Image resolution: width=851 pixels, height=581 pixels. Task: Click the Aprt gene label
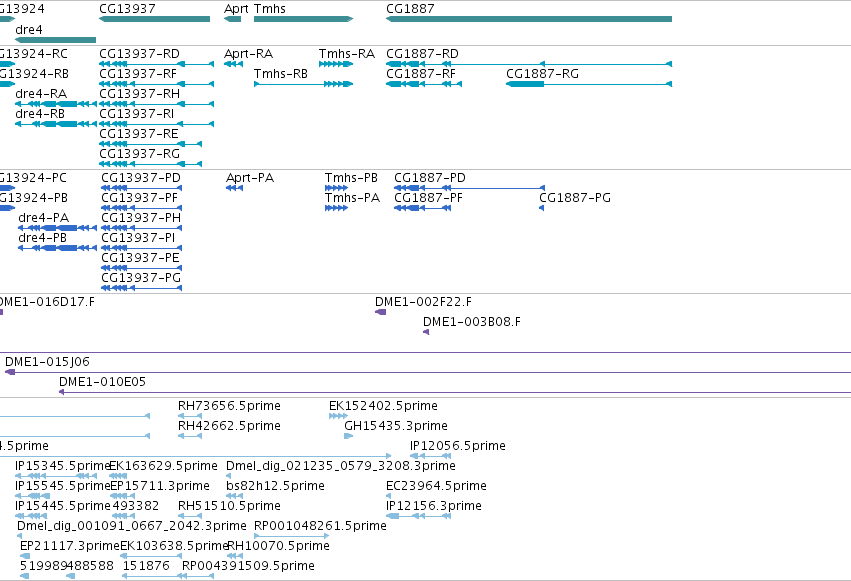point(237,9)
